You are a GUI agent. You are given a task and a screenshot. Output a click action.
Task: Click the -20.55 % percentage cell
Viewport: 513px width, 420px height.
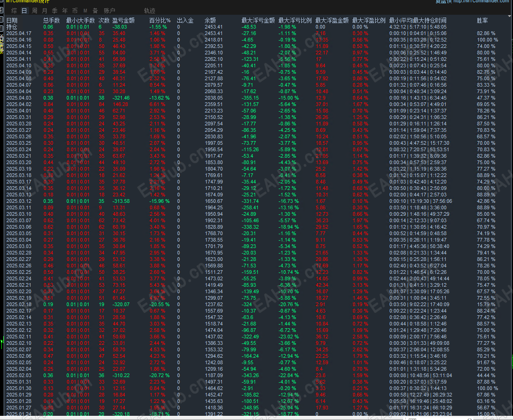coord(159,304)
